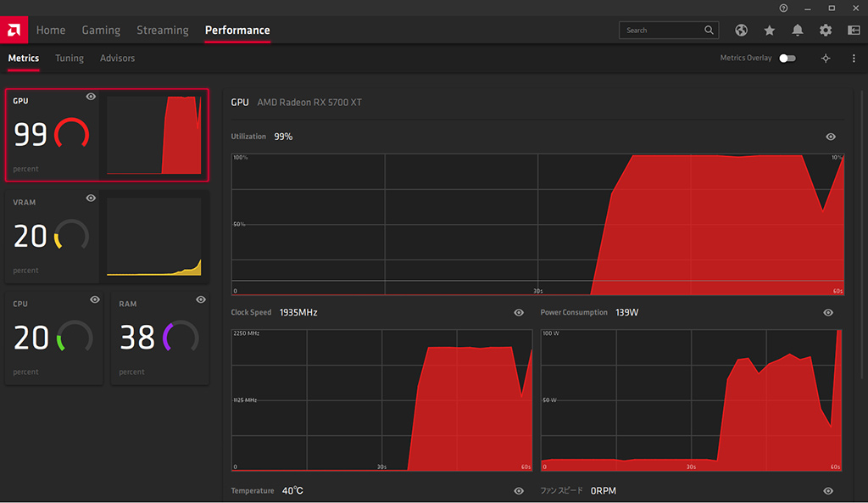Click the 139W power value
Viewport: 868px width, 503px height.
click(x=626, y=312)
